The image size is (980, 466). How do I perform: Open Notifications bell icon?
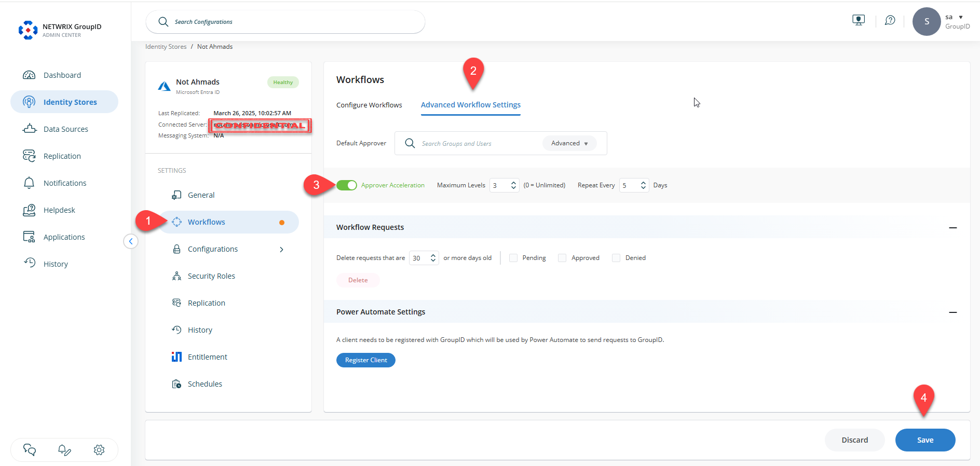[x=29, y=183]
